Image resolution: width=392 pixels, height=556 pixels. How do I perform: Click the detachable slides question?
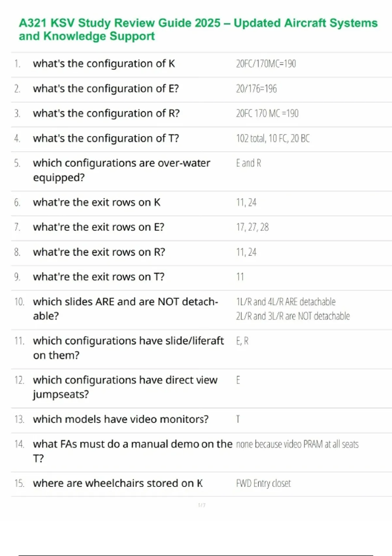(125, 308)
